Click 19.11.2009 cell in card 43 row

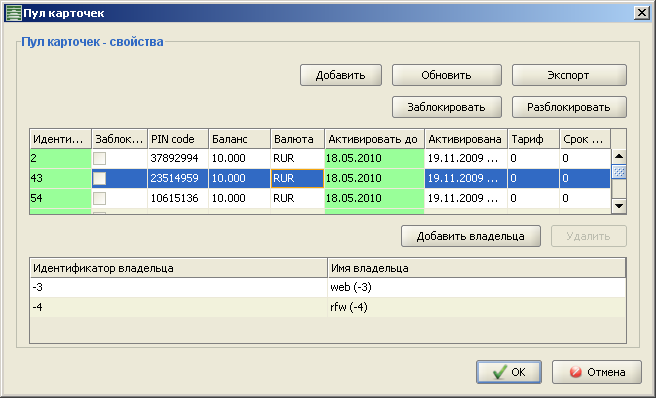[x=466, y=179]
